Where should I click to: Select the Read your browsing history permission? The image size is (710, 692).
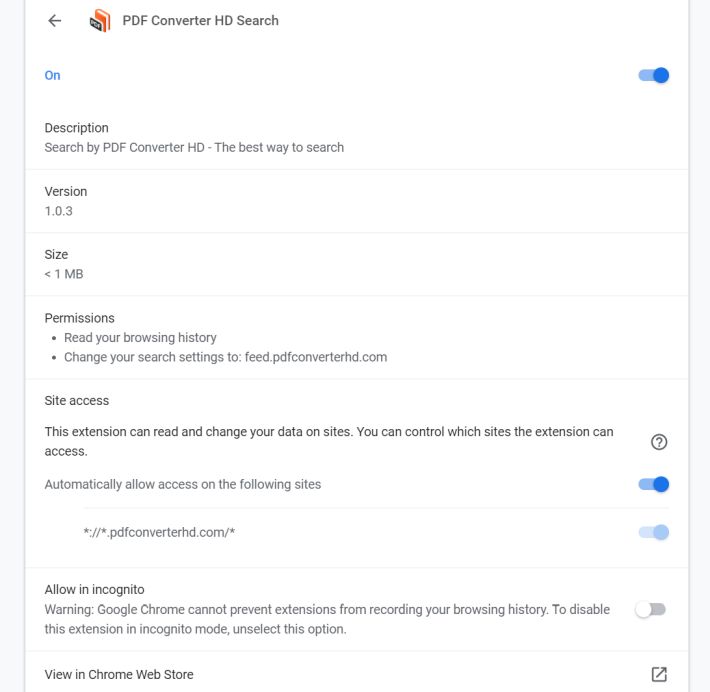[x=140, y=338]
